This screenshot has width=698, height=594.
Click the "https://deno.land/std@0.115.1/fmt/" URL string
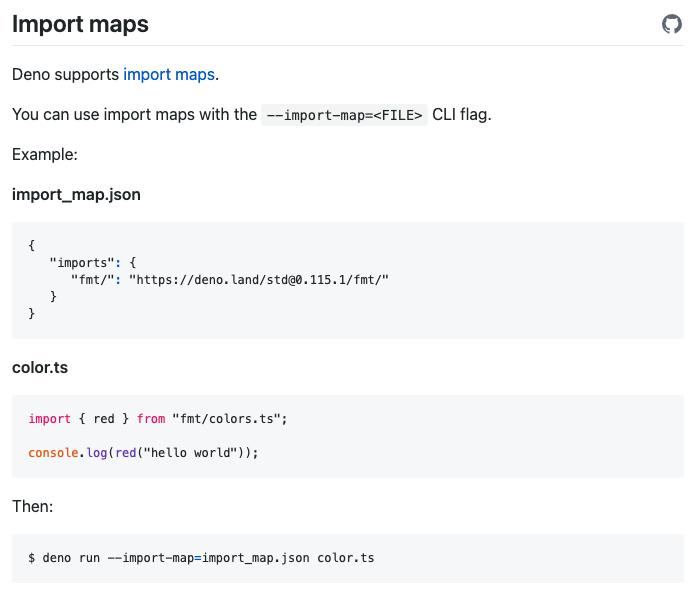point(259,280)
